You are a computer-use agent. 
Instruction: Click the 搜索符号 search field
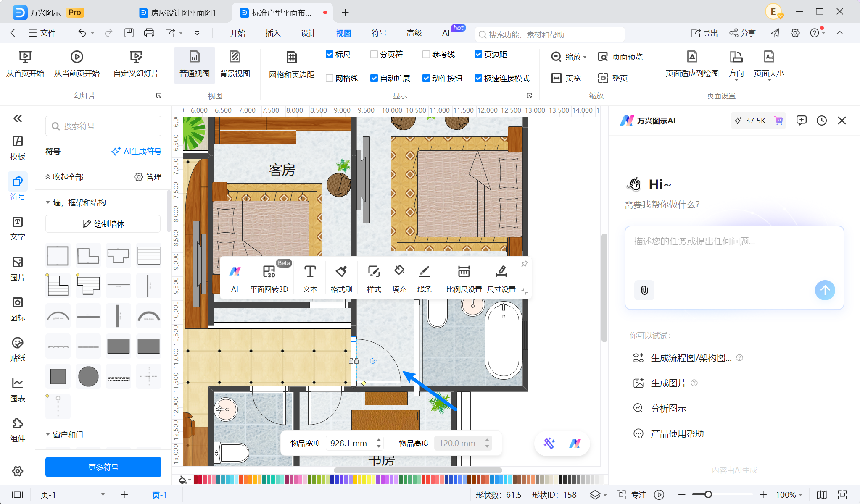point(103,126)
